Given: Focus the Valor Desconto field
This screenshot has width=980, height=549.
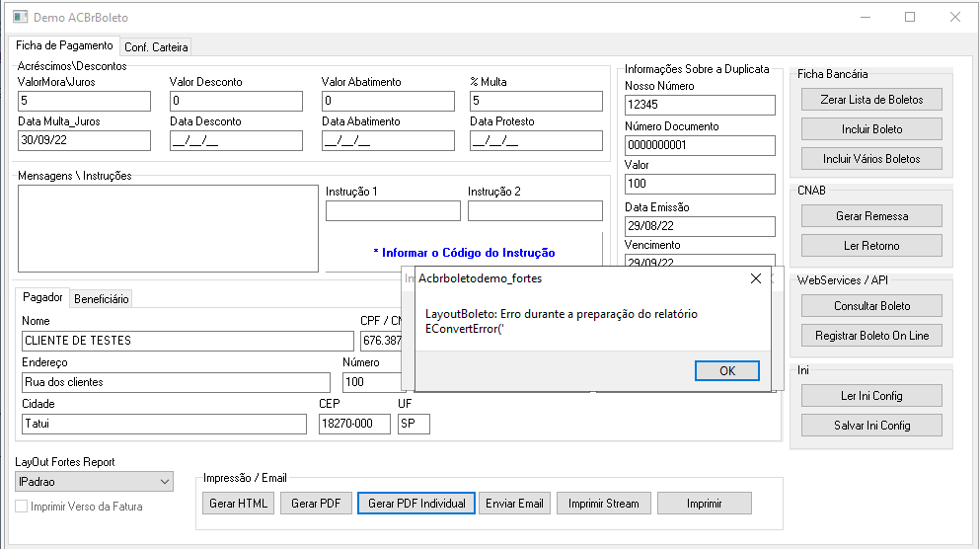Looking at the screenshot, I should click(236, 101).
